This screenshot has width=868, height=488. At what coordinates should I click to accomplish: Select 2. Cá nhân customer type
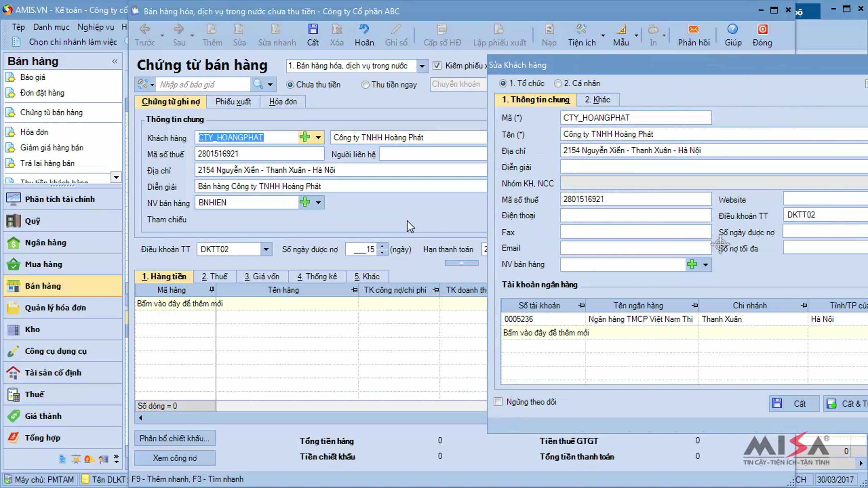558,84
